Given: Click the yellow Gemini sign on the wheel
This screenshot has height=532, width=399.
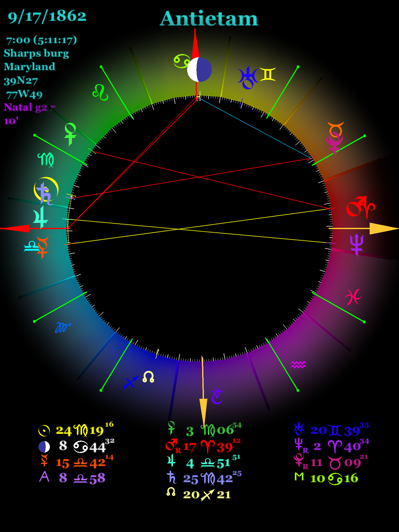Looking at the screenshot, I should [x=268, y=75].
